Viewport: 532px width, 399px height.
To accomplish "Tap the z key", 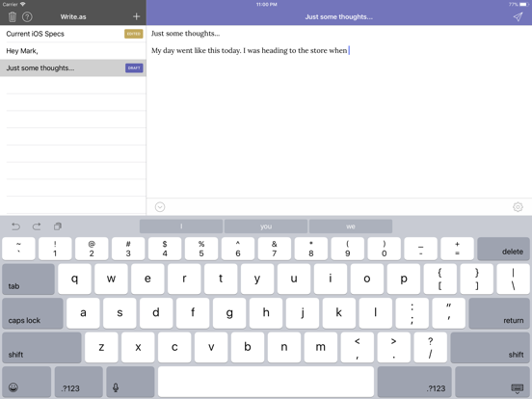I will [101, 347].
